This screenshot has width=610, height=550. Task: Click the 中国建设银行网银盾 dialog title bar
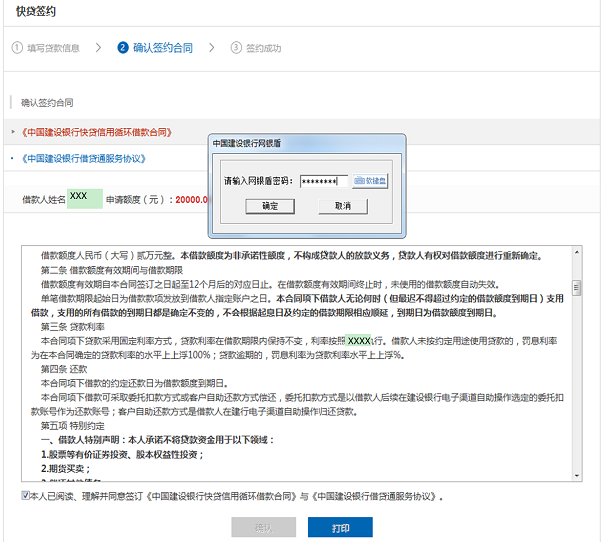coord(307,143)
